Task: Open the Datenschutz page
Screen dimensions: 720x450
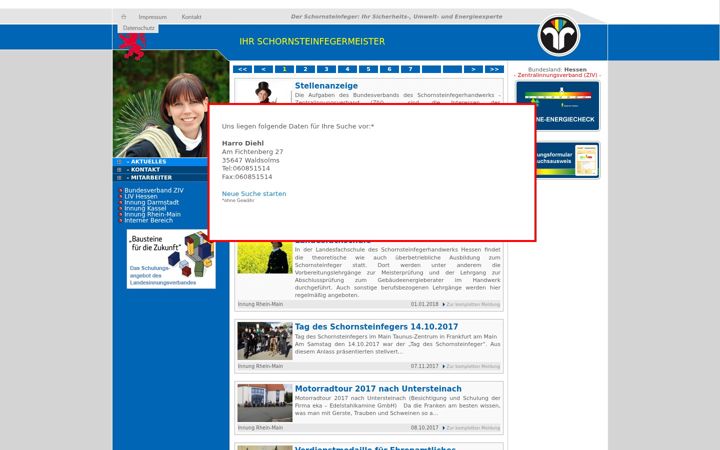Action: click(139, 28)
